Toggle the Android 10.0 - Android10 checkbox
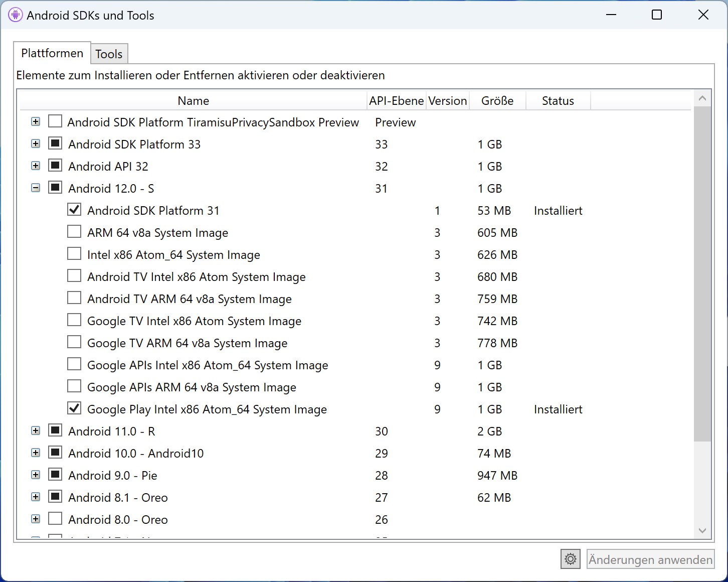The image size is (728, 582). (55, 453)
